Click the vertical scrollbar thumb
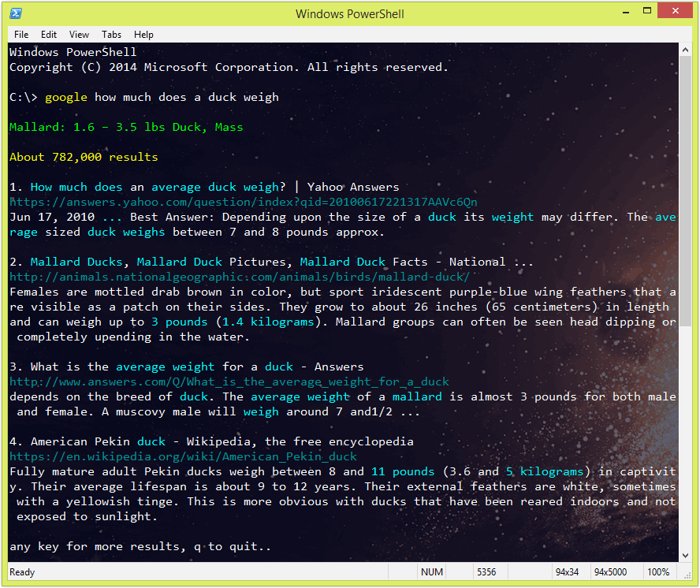700x588 pixels. [685, 192]
